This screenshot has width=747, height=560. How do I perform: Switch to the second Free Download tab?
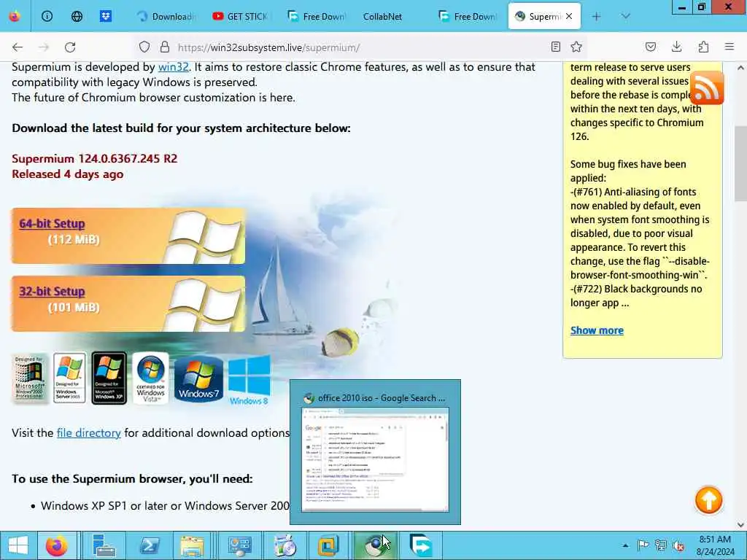(468, 16)
